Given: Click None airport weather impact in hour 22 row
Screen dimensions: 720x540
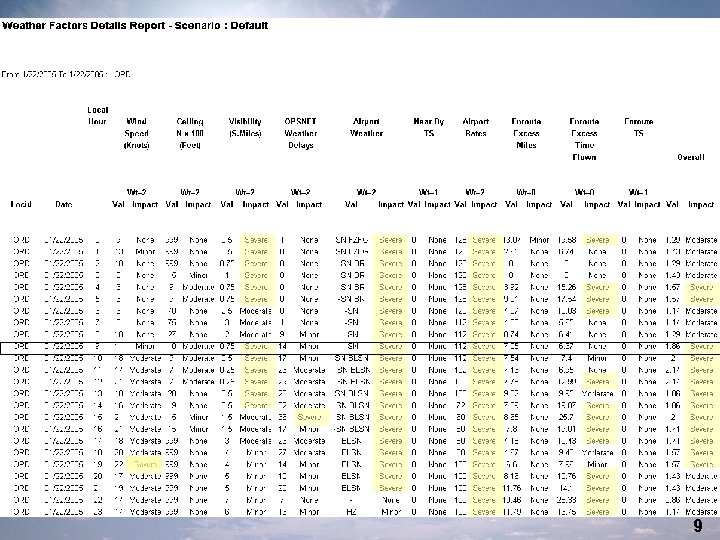Looking at the screenshot, I should pyautogui.click(x=391, y=500).
